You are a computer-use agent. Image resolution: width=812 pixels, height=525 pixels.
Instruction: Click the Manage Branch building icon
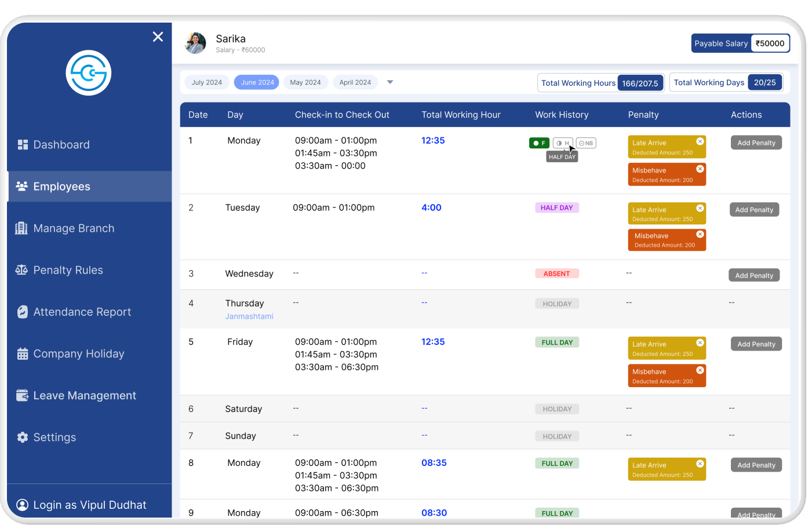point(21,228)
